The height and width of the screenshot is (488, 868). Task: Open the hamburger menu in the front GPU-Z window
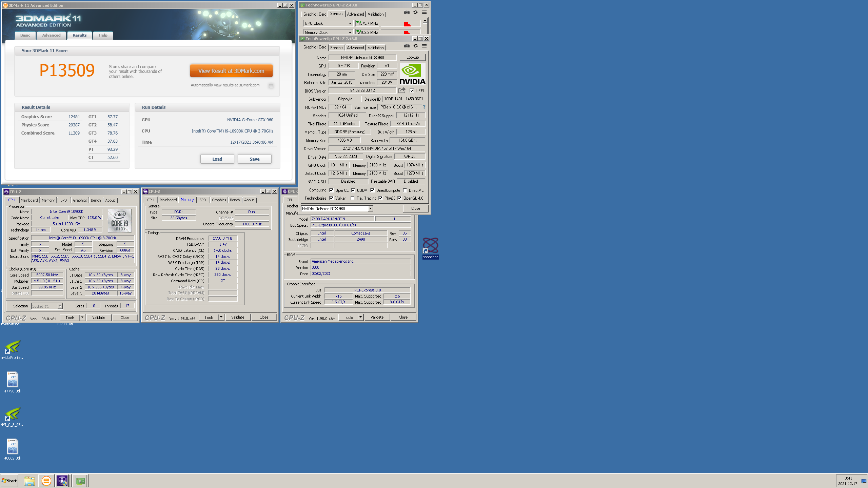[x=424, y=46]
